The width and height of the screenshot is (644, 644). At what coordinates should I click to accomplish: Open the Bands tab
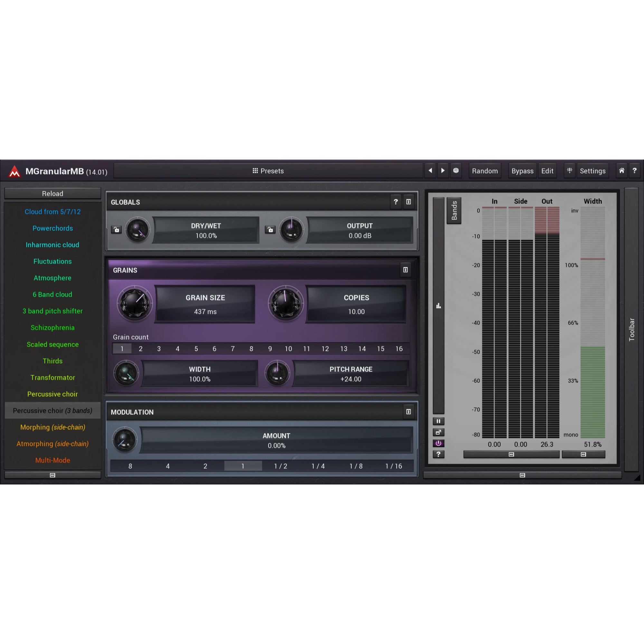454,210
